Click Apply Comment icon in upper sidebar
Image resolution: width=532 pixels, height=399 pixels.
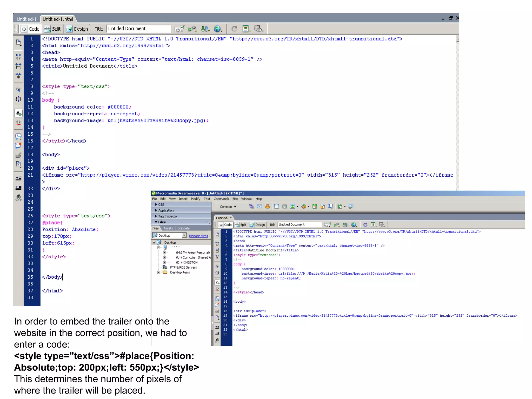pos(18,136)
